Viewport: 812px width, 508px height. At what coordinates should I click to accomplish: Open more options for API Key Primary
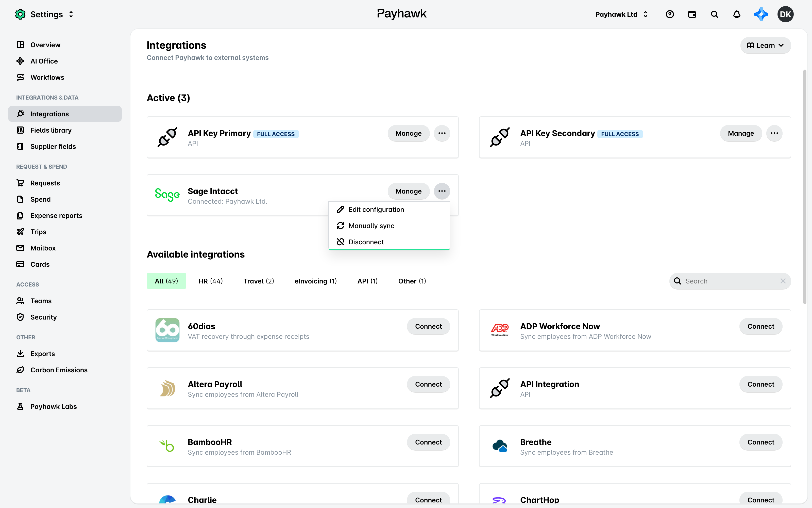click(x=442, y=133)
